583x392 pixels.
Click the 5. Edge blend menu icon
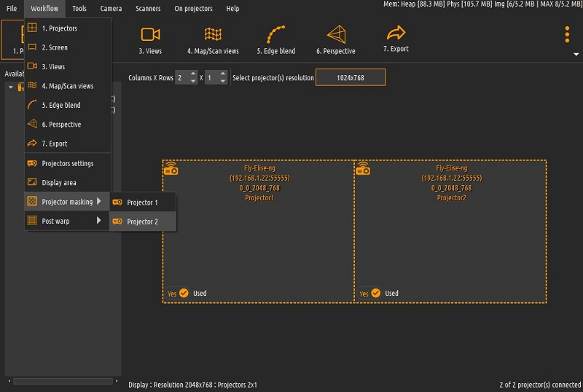coord(32,105)
